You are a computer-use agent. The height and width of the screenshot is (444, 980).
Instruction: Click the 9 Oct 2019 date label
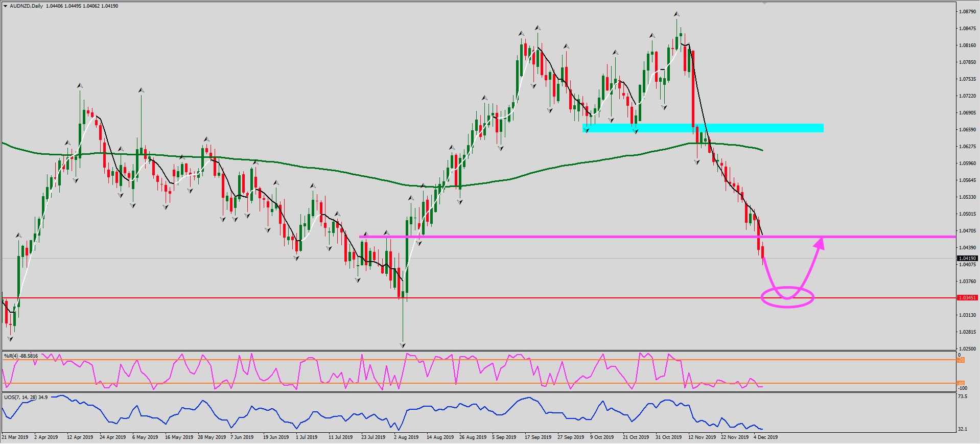click(602, 437)
